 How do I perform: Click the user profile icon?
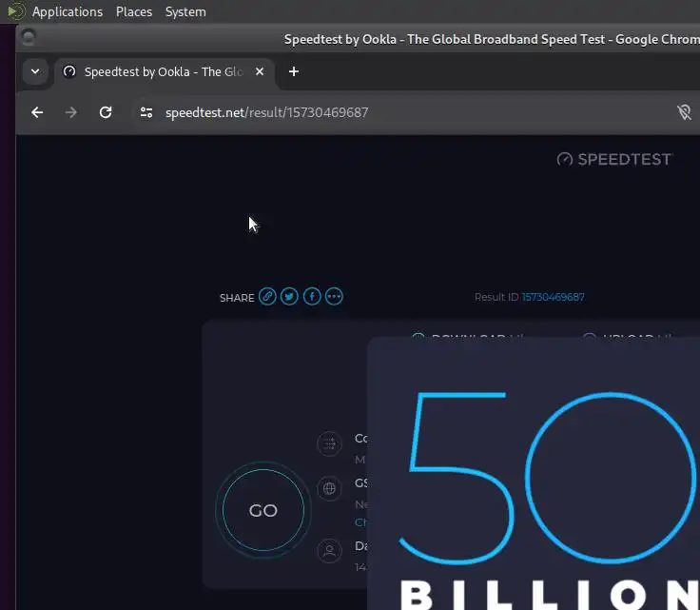pos(329,551)
